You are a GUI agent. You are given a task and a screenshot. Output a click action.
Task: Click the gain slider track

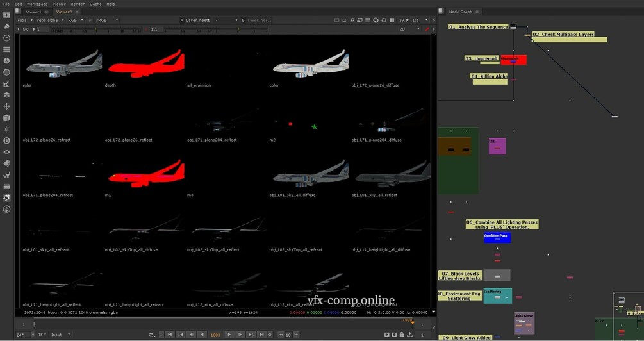coord(97,29)
